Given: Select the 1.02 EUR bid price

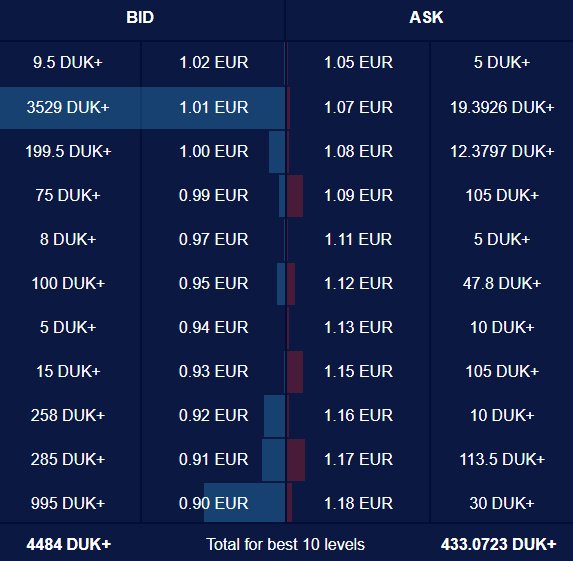Looking at the screenshot, I should click(x=213, y=62).
